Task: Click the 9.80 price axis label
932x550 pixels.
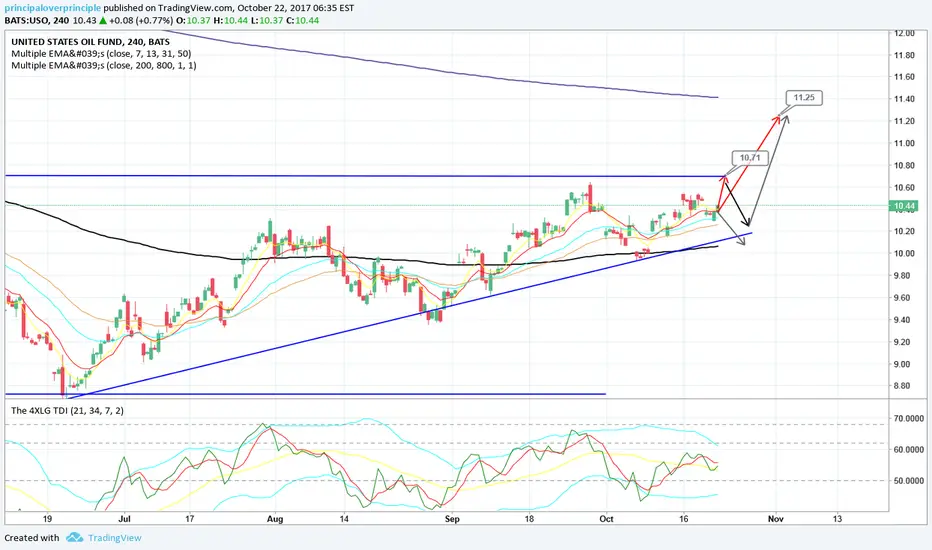Action: (x=904, y=275)
